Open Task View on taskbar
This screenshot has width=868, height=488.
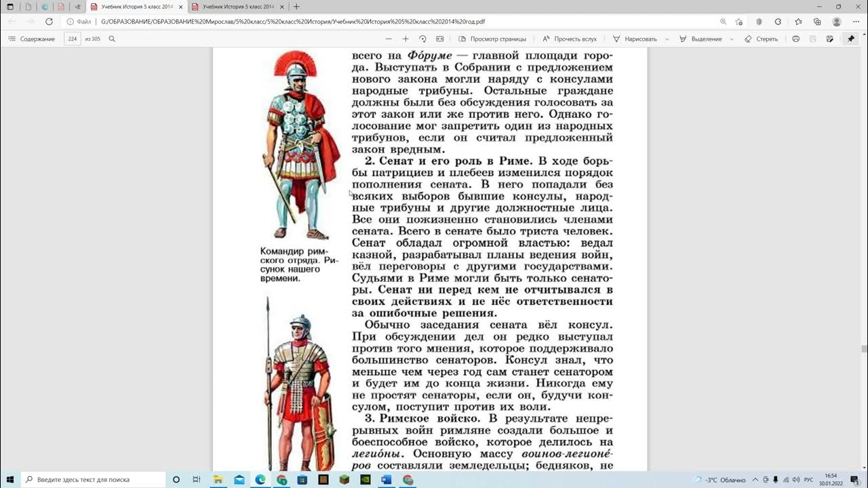click(x=197, y=479)
